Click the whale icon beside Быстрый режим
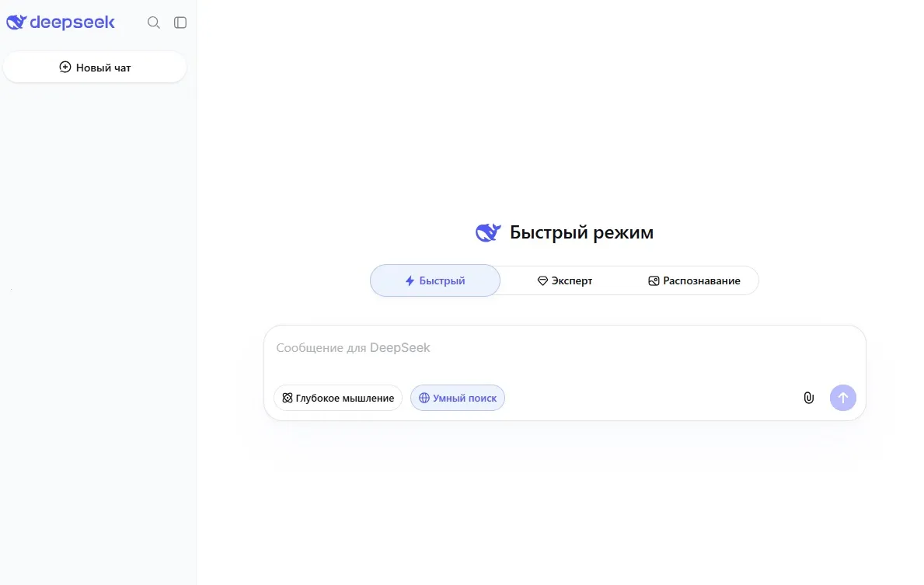The height and width of the screenshot is (585, 924). pyautogui.click(x=488, y=232)
